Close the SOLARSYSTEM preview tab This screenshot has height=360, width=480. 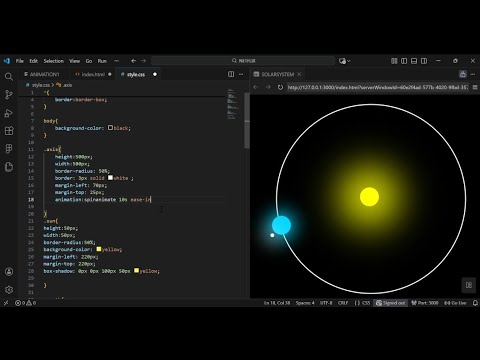[299, 74]
